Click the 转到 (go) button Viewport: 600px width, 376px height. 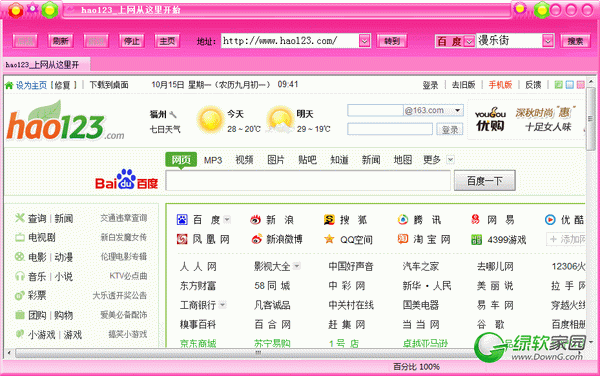click(392, 41)
